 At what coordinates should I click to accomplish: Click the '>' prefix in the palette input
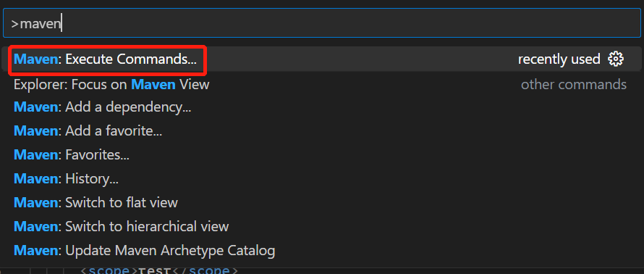point(14,24)
